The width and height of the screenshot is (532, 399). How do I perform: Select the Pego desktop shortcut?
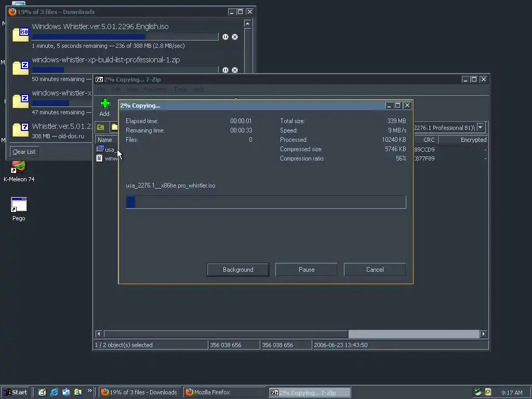click(19, 209)
